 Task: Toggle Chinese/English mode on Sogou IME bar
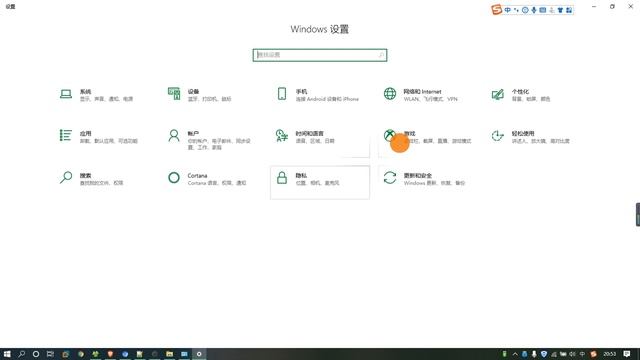[507, 10]
